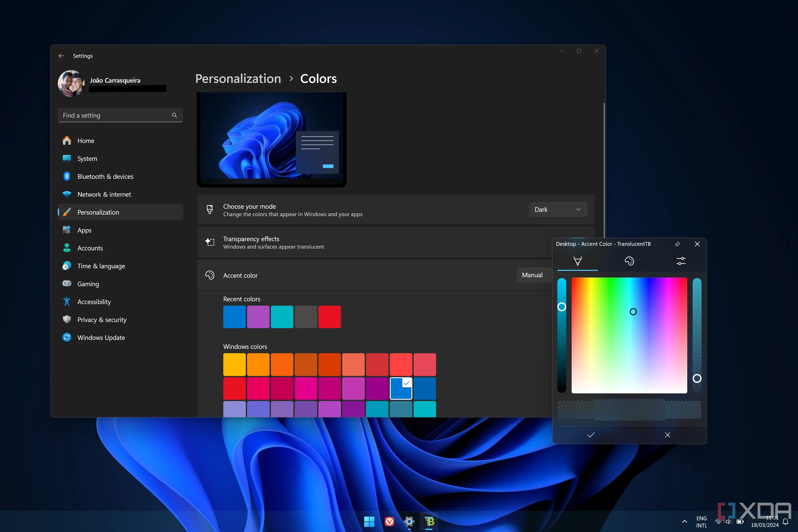The width and height of the screenshot is (798, 532).
Task: Click the clock showing 18/03/2024
Action: 765,522
